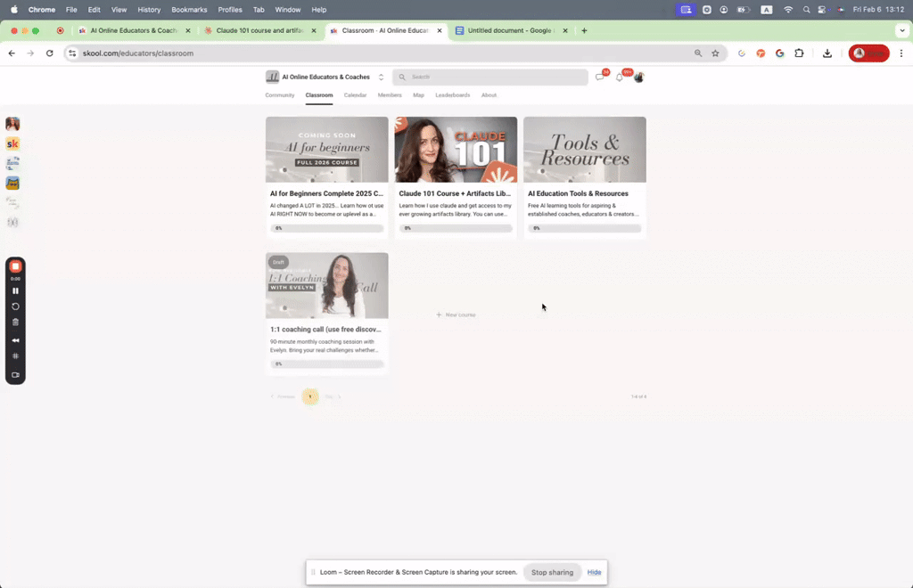Open the Calendar tab

(355, 94)
